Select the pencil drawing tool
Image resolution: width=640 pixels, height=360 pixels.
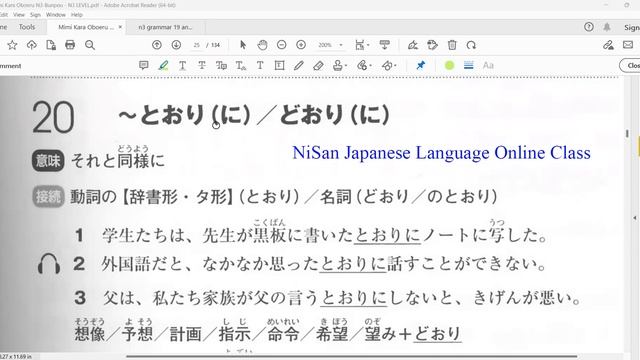click(299, 65)
